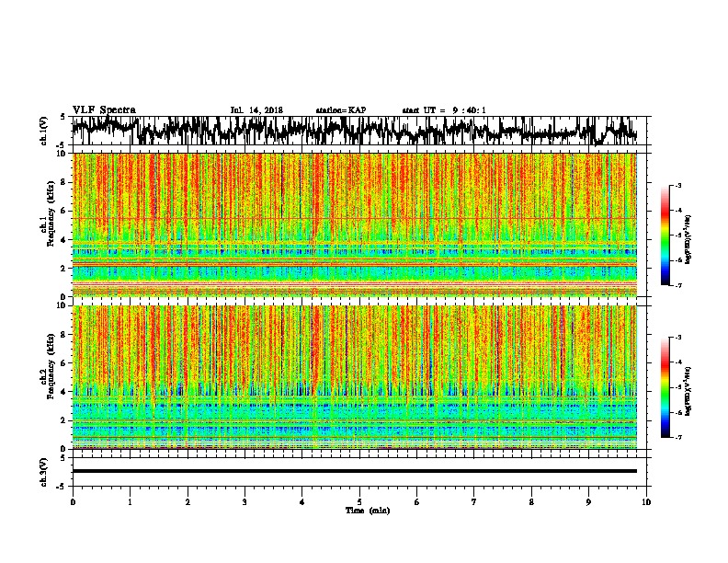
Task: Click time axis tick label "8"
Action: pyautogui.click(x=531, y=501)
